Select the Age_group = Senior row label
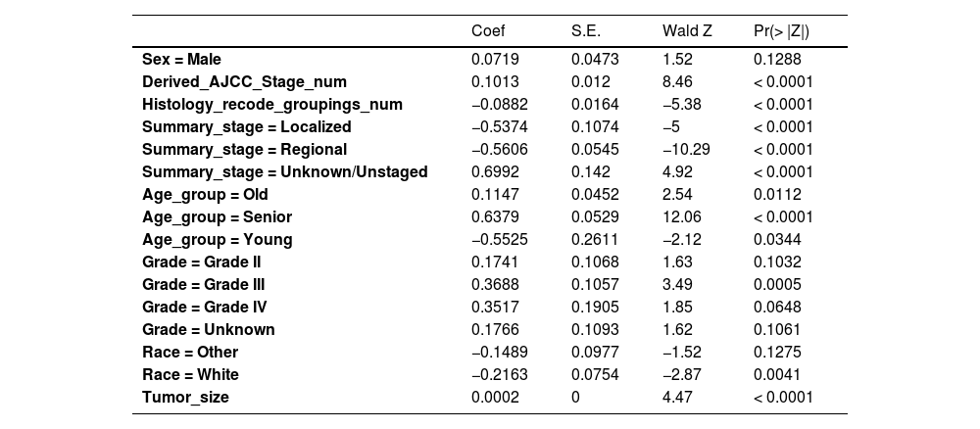The image size is (980, 429). 217,217
